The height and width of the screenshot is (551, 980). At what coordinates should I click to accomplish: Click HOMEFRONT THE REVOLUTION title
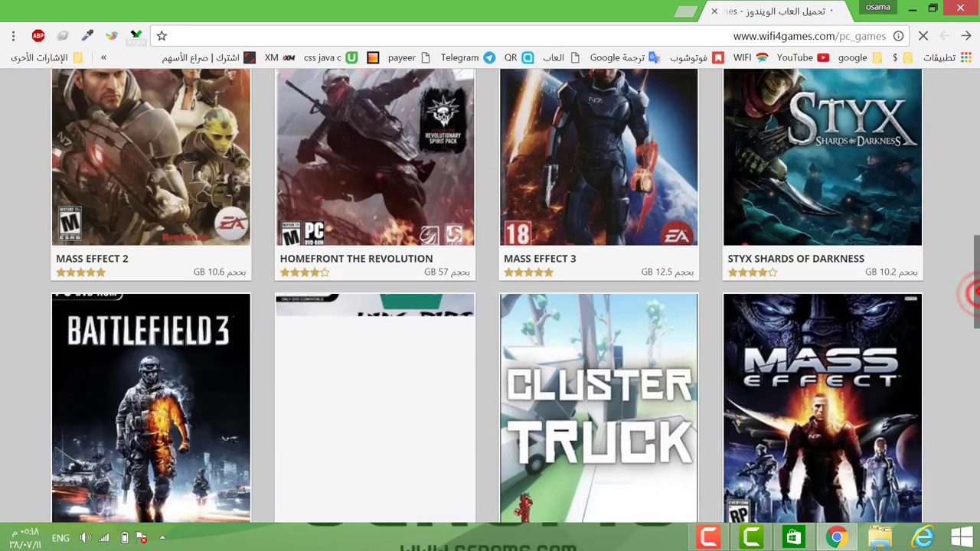tap(356, 259)
